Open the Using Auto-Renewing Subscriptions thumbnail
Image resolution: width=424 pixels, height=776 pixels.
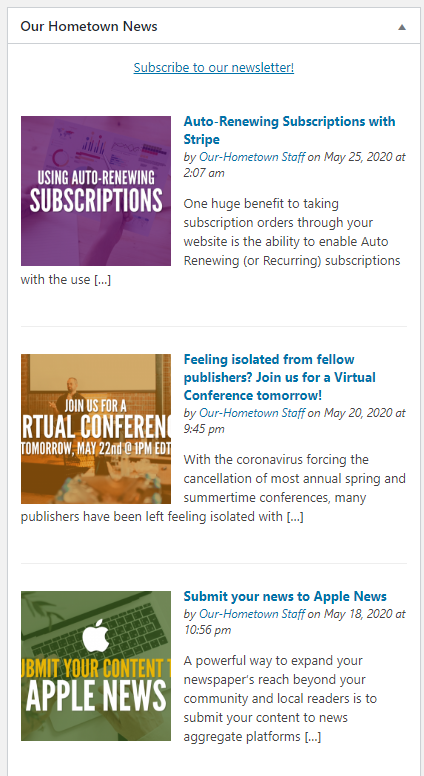coord(96,191)
